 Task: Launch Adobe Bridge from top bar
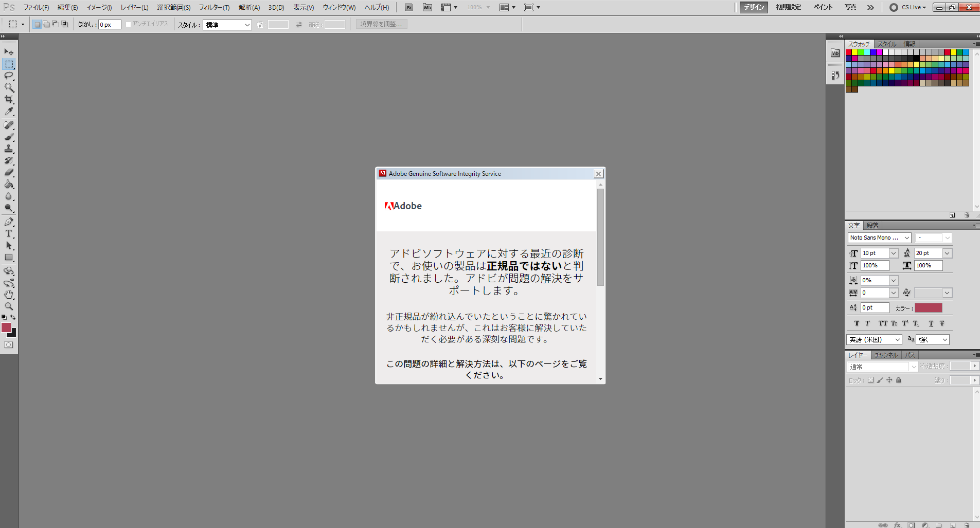point(408,7)
